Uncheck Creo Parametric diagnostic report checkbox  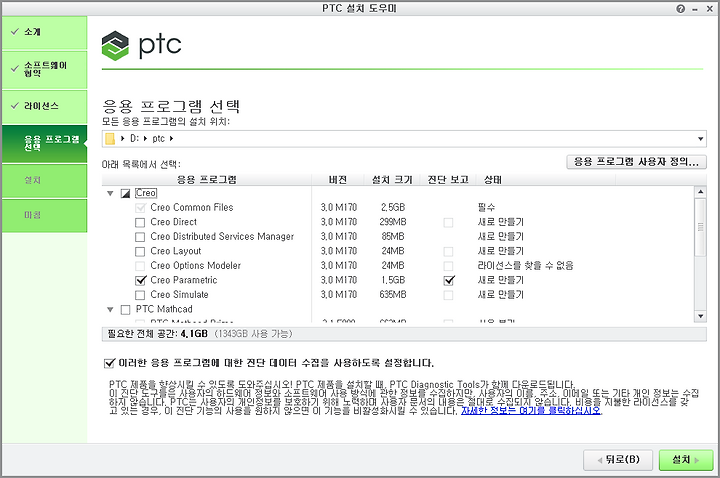coord(449,280)
